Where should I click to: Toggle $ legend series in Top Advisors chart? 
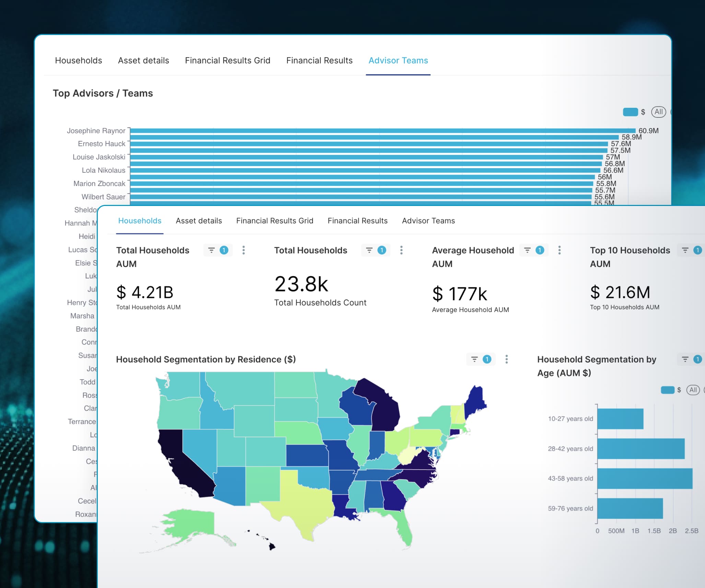pos(631,112)
